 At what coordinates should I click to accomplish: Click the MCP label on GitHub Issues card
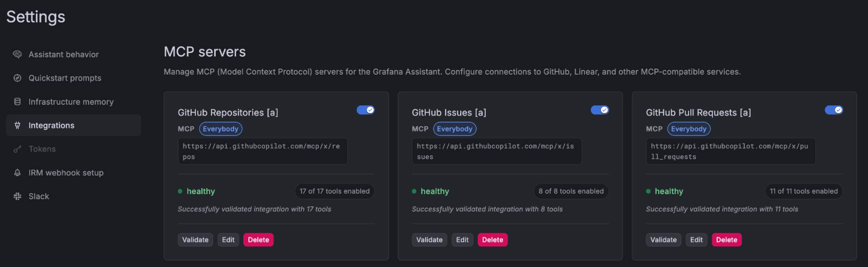(x=420, y=129)
